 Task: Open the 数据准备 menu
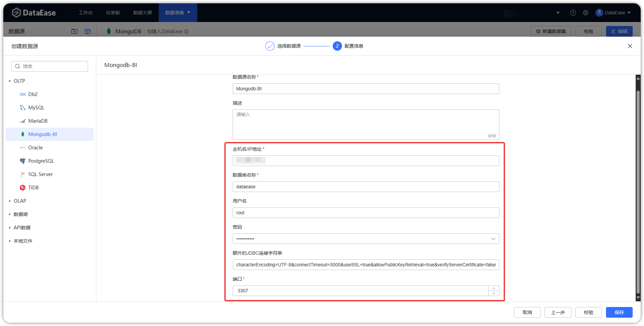click(x=178, y=13)
